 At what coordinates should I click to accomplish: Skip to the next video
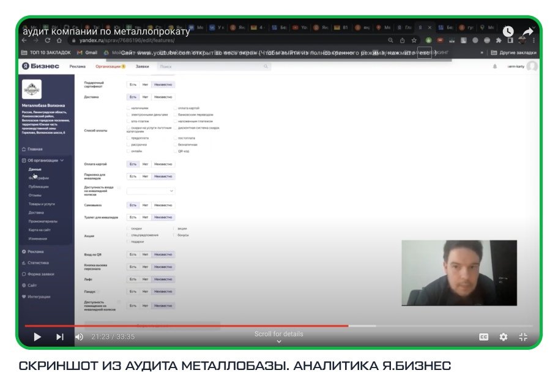pos(60,336)
